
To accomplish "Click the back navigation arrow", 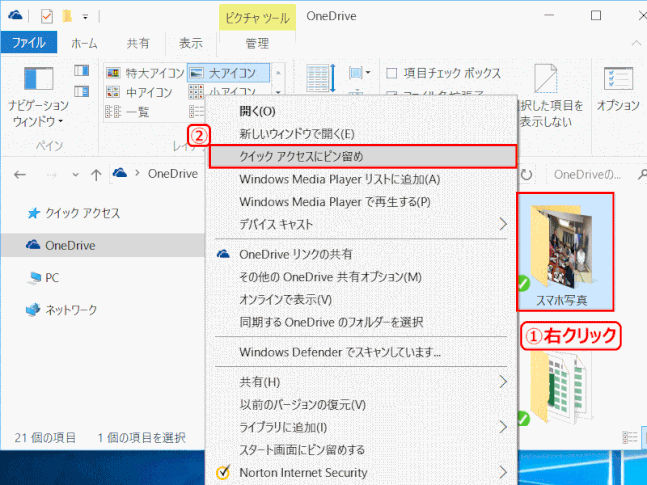I will click(x=20, y=175).
